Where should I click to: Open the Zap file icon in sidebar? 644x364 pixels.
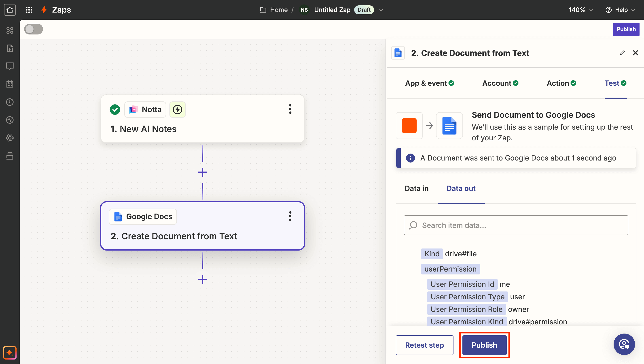(10, 48)
